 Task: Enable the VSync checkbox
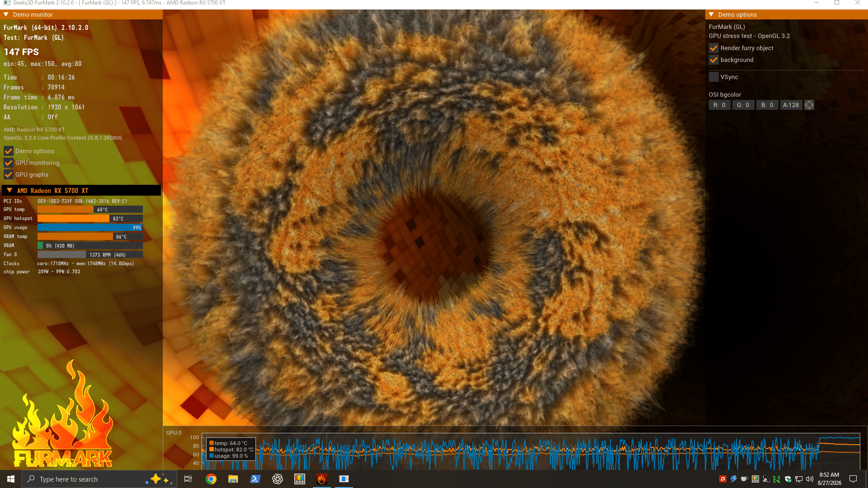pyautogui.click(x=713, y=77)
